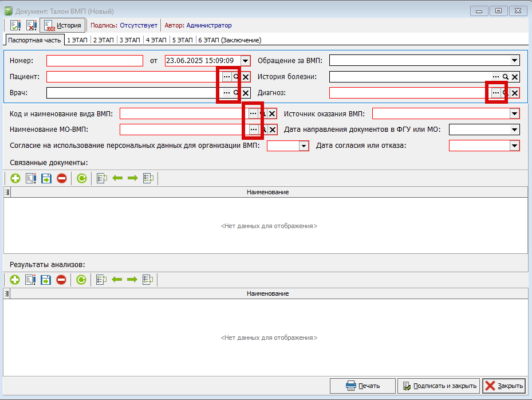Edit record in Результаты анализов toolbar
532x400 pixels.
(x=30, y=280)
